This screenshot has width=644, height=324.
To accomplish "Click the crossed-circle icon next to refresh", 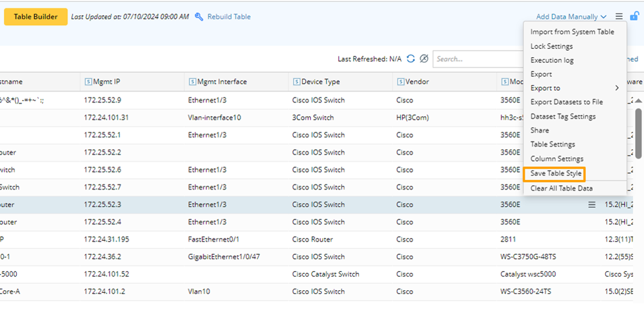I will 424,59.
